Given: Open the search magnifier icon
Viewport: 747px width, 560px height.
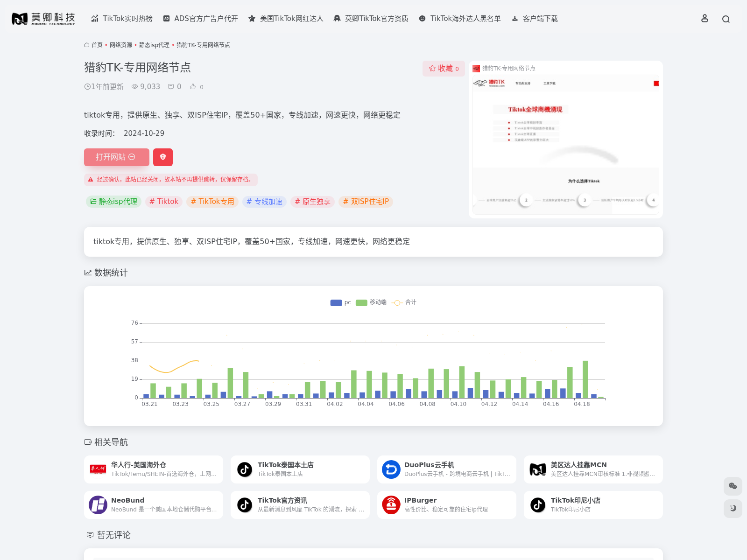Looking at the screenshot, I should 726,19.
